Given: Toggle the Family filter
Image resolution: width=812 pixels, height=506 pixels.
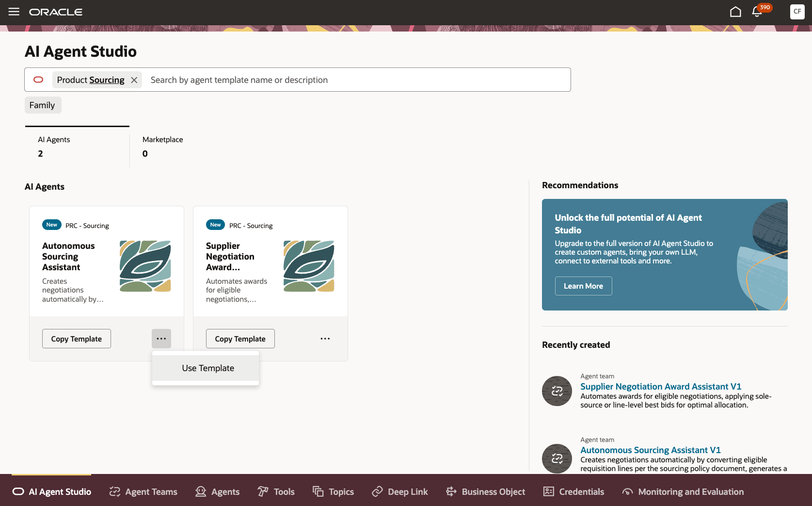Looking at the screenshot, I should (x=43, y=105).
